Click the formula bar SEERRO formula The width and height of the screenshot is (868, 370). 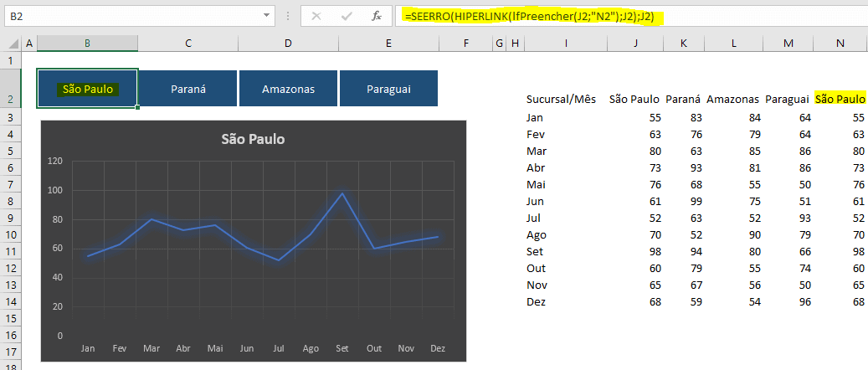tap(529, 17)
